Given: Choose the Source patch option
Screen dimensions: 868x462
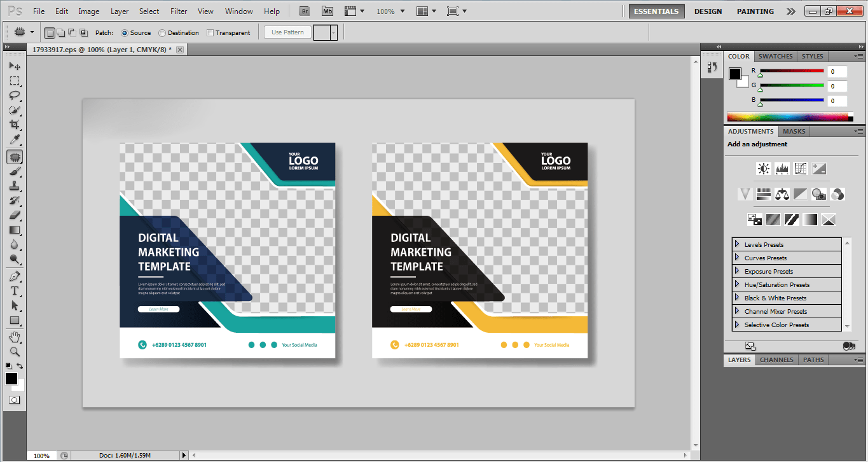Looking at the screenshot, I should [125, 33].
